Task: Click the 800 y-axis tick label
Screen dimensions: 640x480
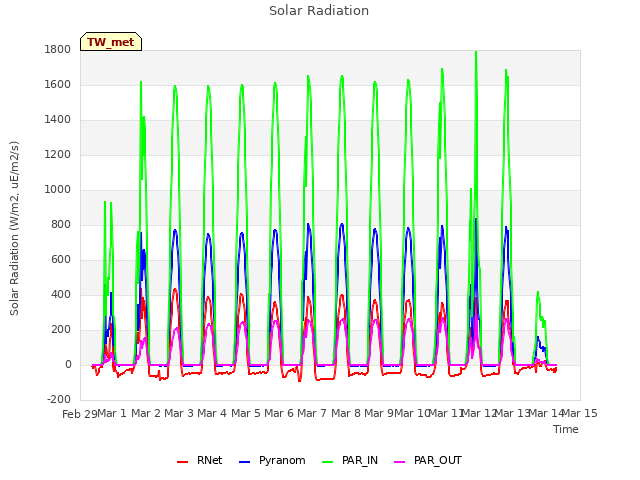Action: pyautogui.click(x=61, y=224)
